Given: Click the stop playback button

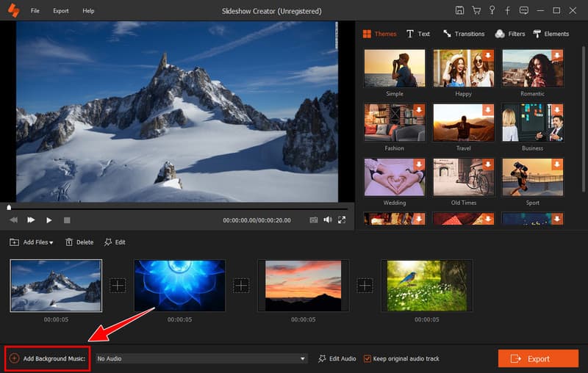Looking at the screenshot, I should pos(67,220).
